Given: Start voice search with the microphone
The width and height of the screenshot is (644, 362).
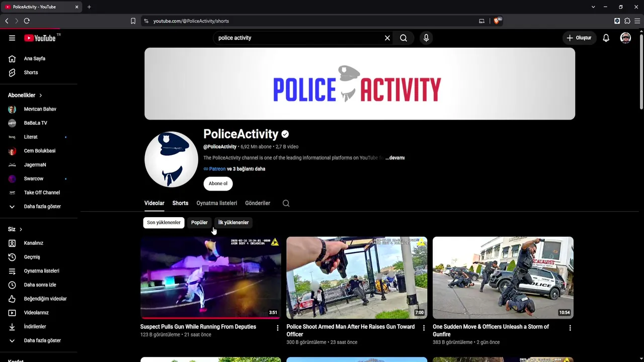Looking at the screenshot, I should click(426, 38).
